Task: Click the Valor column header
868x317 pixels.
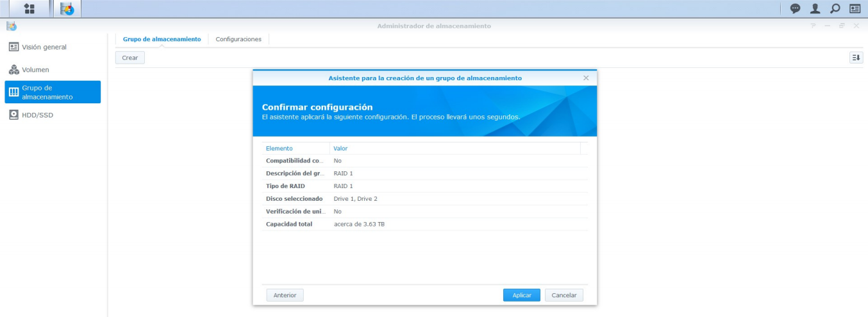Action: (x=455, y=148)
